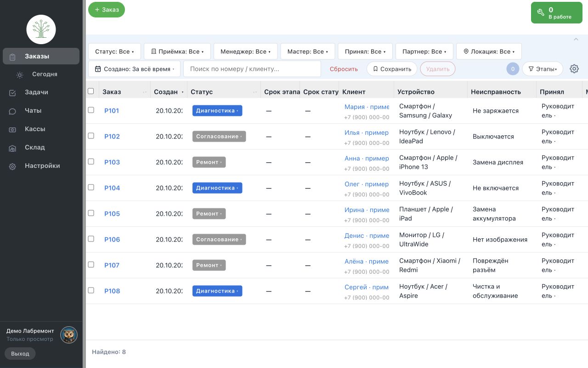The width and height of the screenshot is (588, 368).
Task: Tick the checkbox for order P103
Action: (91, 161)
